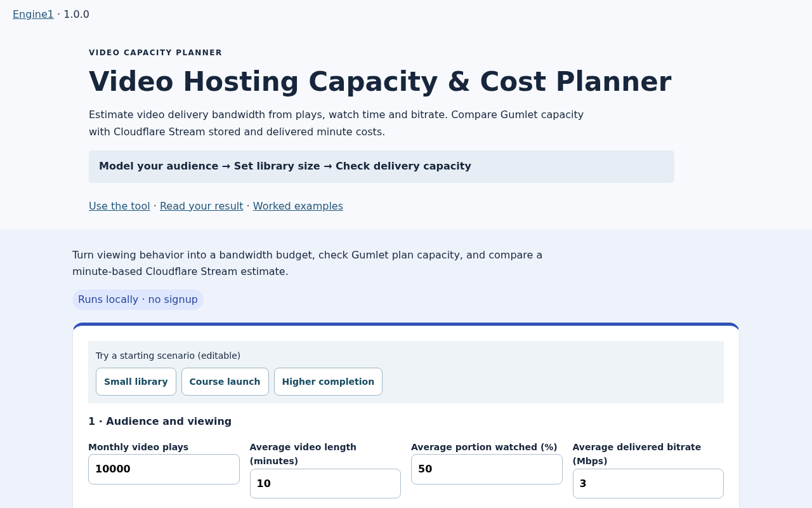This screenshot has height=508, width=812.
Task: Open the Engine1 link
Action: pyautogui.click(x=33, y=14)
